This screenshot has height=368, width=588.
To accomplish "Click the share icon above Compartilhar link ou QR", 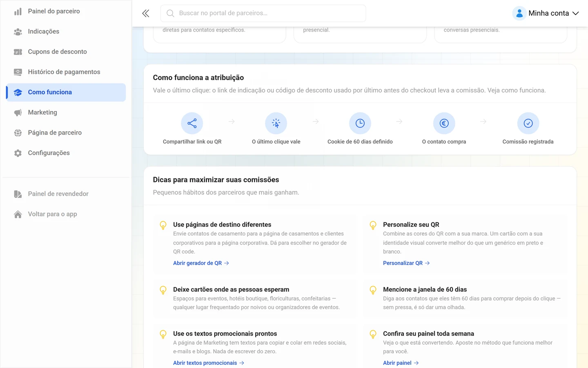I will pyautogui.click(x=192, y=123).
